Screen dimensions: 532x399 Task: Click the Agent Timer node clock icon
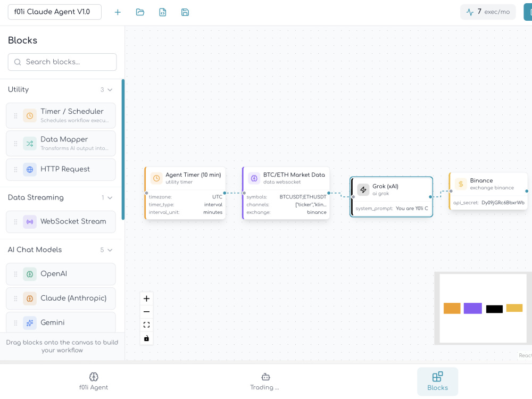(156, 178)
